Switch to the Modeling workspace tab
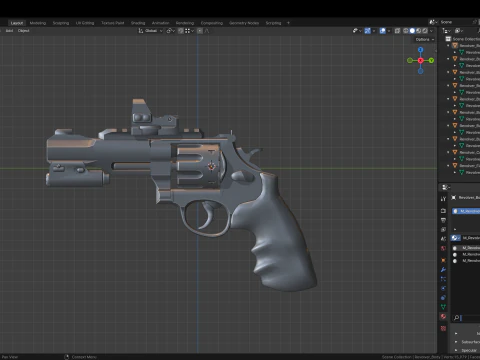This screenshot has width=480, height=360. [38, 23]
